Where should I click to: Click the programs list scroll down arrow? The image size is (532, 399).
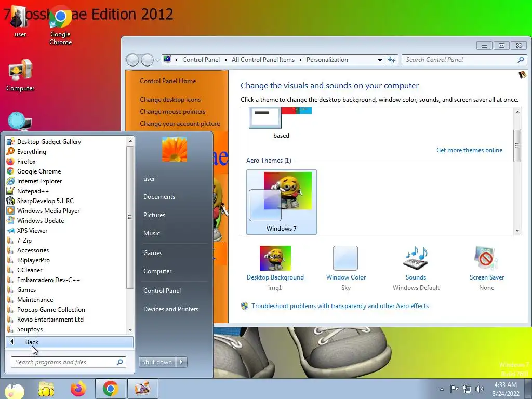pyautogui.click(x=130, y=330)
